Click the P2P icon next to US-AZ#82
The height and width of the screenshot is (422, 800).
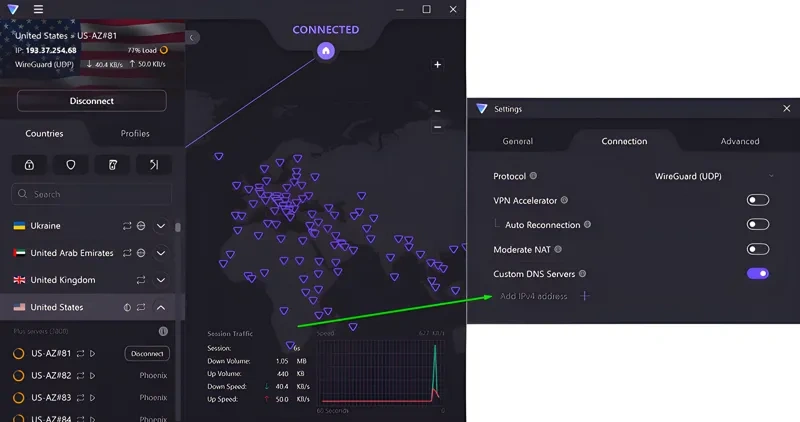(x=80, y=375)
